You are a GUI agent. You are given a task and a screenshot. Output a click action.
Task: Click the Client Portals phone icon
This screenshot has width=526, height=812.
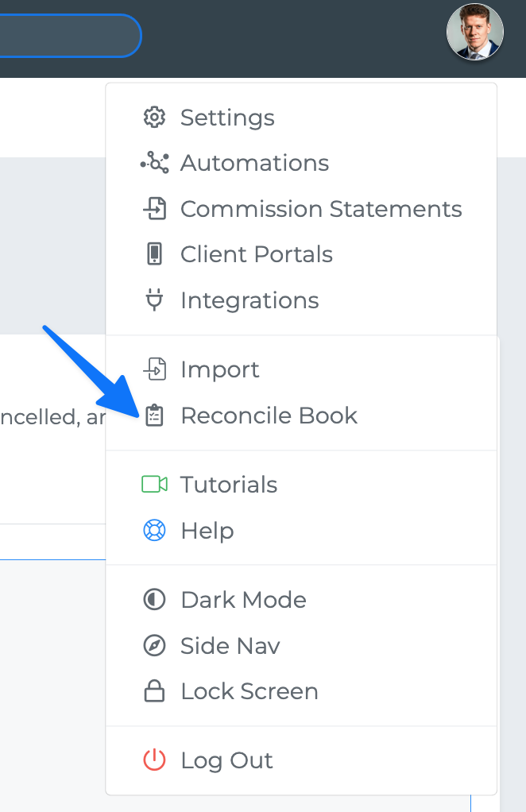[154, 254]
